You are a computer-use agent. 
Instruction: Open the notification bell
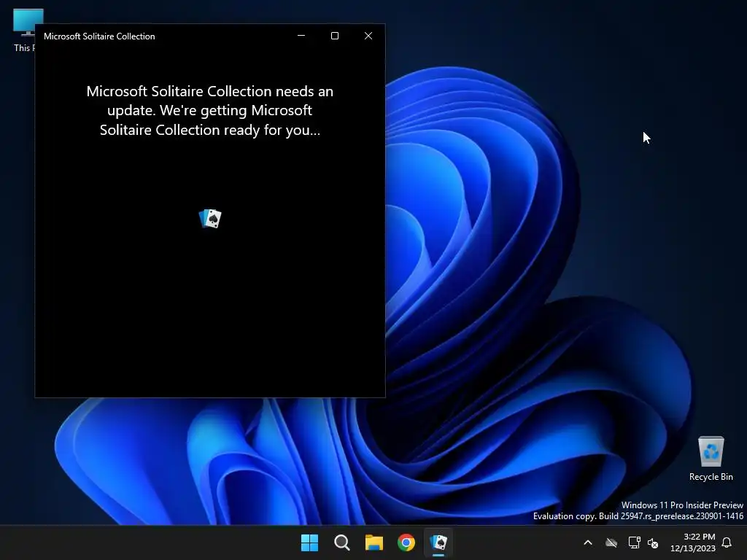tap(727, 542)
